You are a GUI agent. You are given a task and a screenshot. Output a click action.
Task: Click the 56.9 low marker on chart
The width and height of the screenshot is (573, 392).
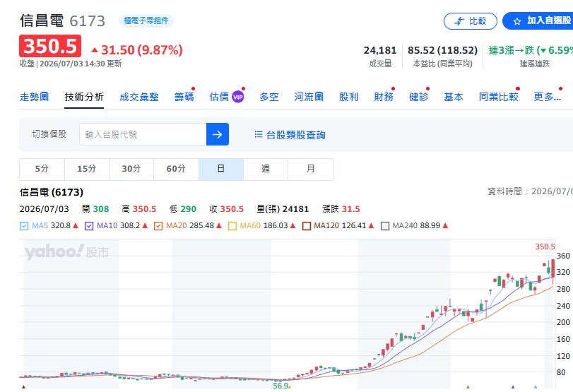click(x=280, y=386)
